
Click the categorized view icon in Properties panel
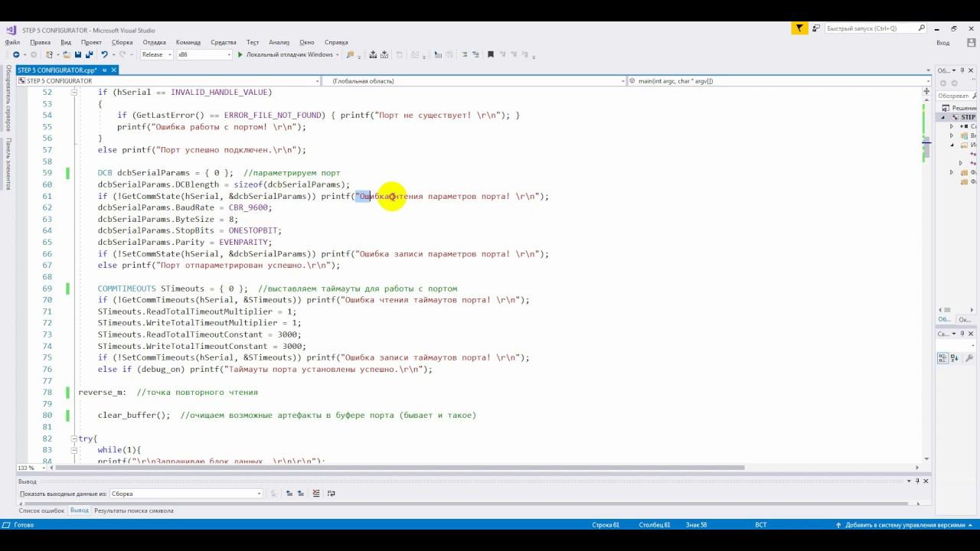point(943,358)
